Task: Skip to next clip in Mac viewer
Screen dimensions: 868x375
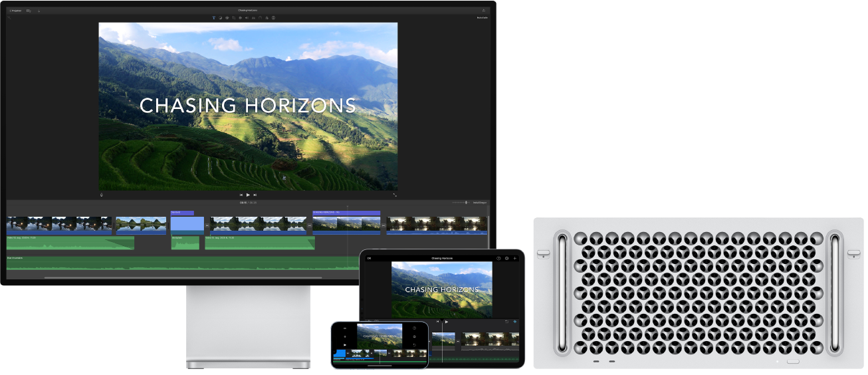Action: click(x=255, y=195)
